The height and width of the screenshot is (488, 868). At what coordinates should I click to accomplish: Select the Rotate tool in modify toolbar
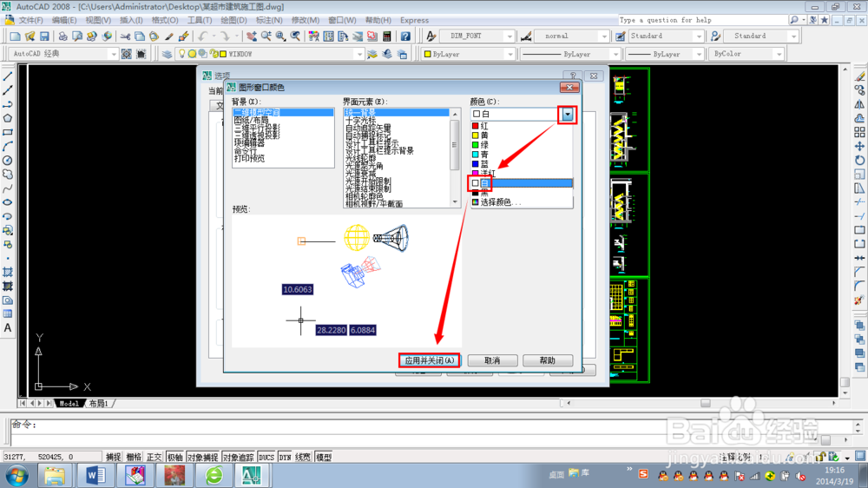(x=859, y=160)
